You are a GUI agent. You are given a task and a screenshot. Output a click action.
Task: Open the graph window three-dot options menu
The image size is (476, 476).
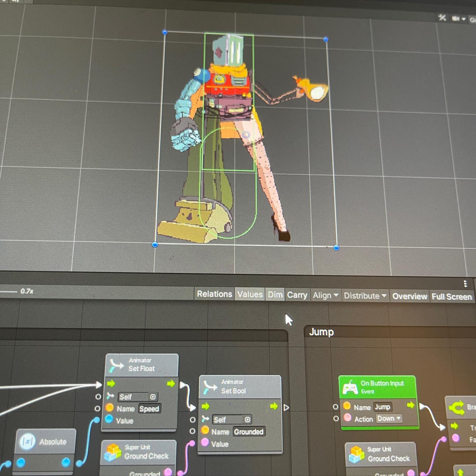(x=465, y=284)
